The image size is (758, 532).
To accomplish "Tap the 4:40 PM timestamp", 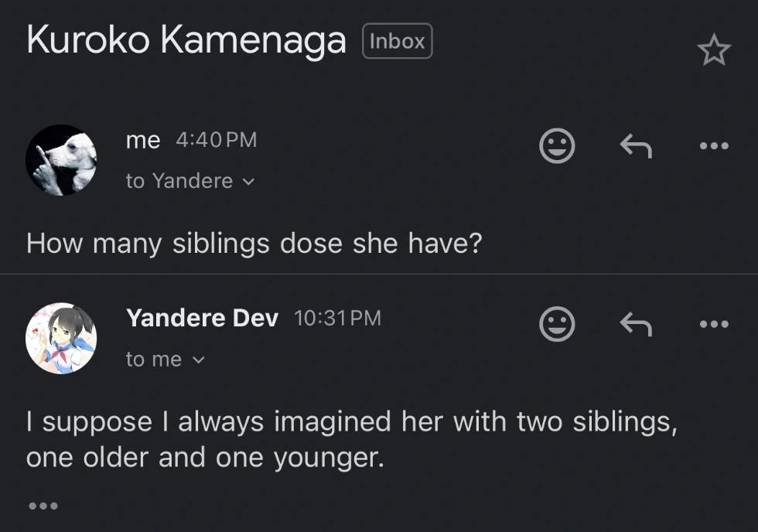I will [216, 140].
